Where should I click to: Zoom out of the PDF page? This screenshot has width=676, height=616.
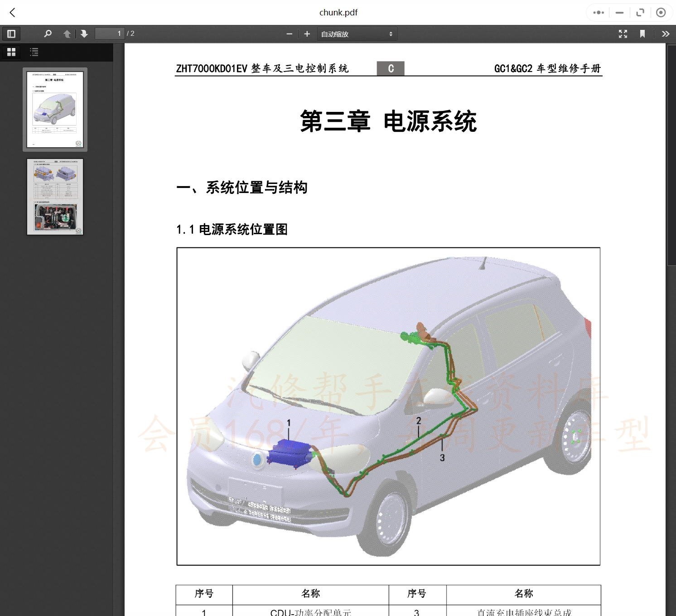[289, 34]
